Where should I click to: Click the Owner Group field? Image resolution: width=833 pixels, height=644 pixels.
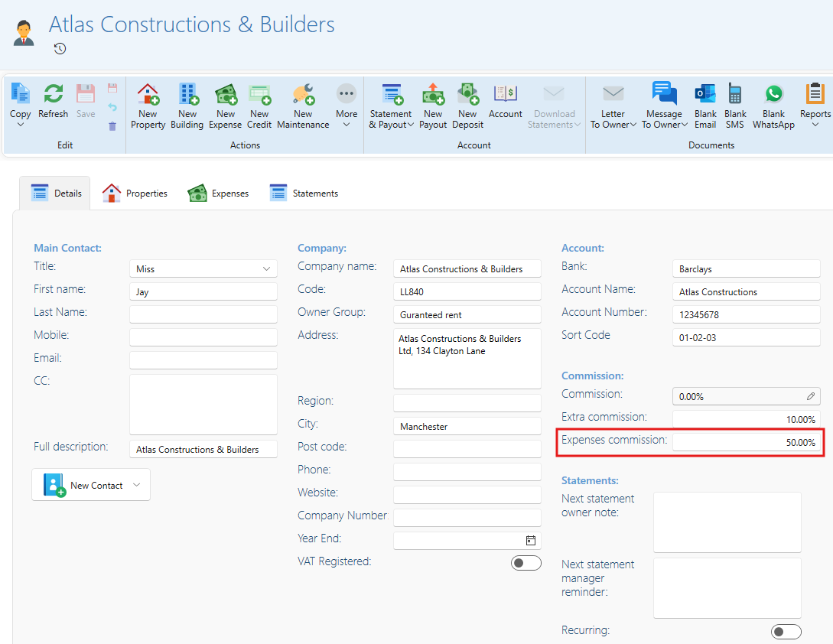[x=467, y=314]
